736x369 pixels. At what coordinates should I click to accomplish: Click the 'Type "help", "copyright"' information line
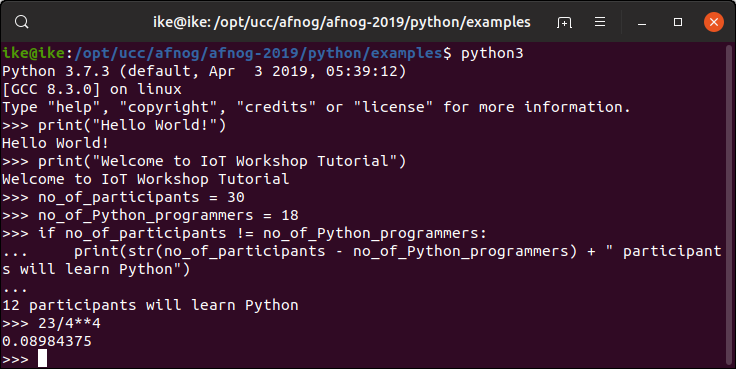316,108
